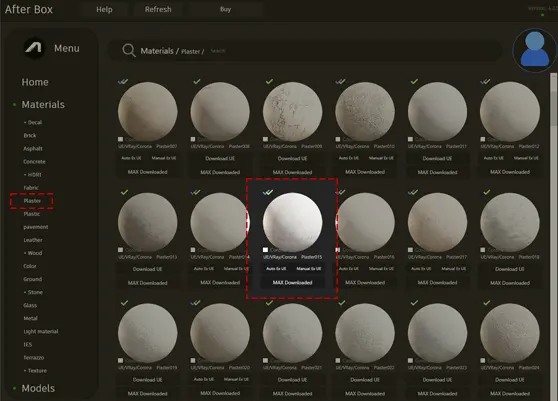The image size is (558, 401).
Task: Click Download UE for Plaster018
Action: 510,269
